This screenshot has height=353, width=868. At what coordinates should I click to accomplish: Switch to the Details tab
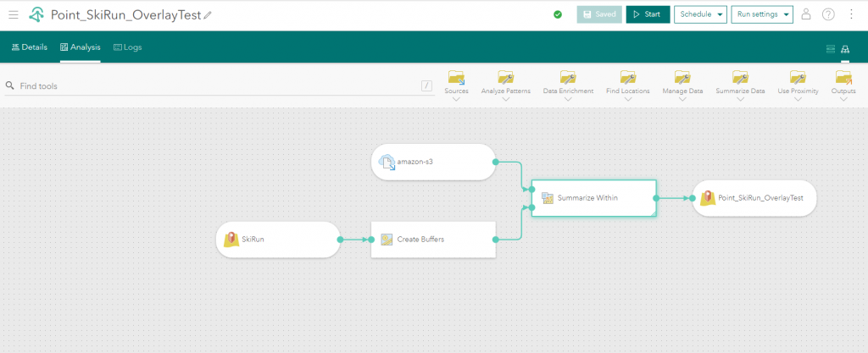[x=30, y=47]
